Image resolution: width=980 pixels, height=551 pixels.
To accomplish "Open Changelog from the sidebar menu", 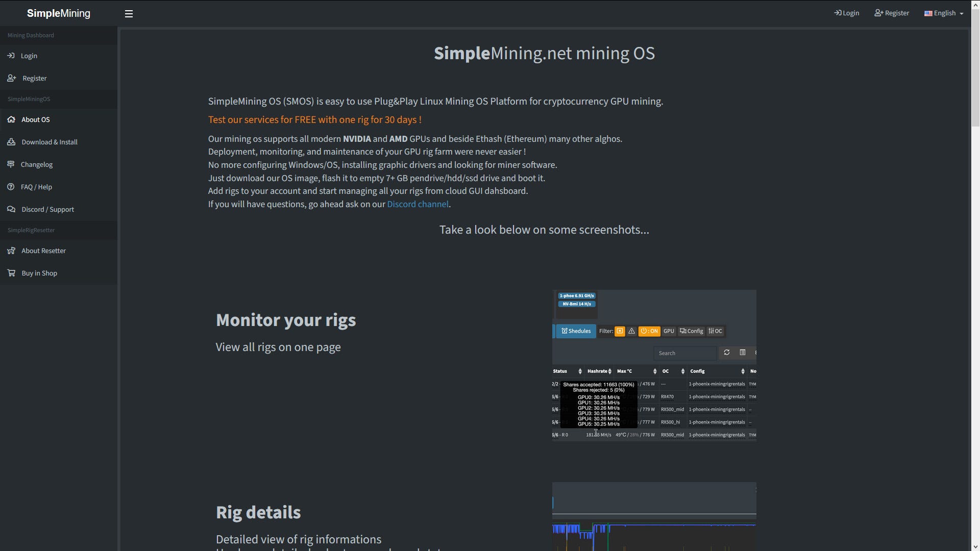I will [x=37, y=165].
